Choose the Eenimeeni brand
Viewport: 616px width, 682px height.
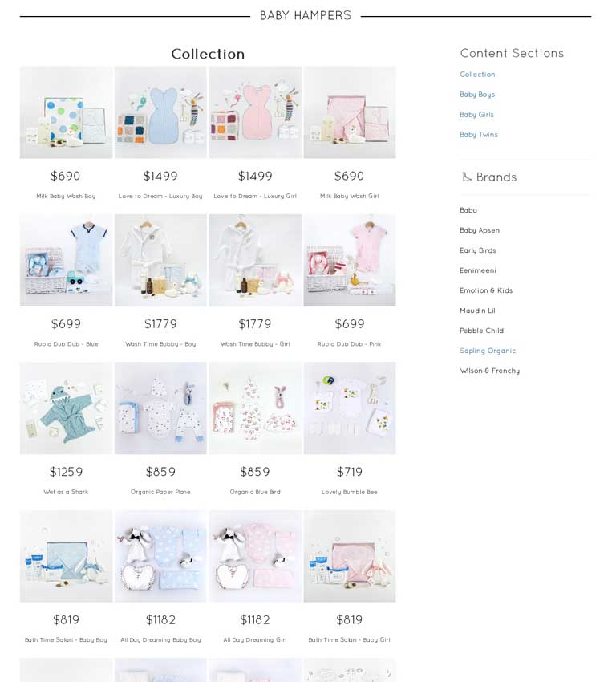pyautogui.click(x=478, y=270)
